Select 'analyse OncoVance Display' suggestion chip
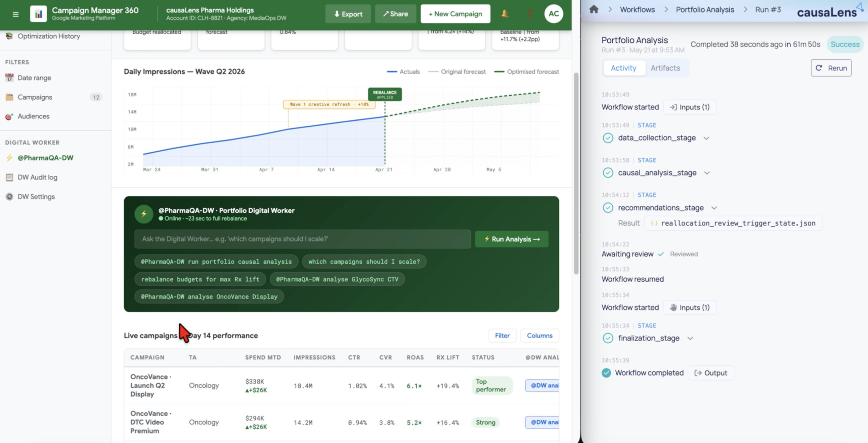This screenshot has width=868, height=443. [209, 297]
